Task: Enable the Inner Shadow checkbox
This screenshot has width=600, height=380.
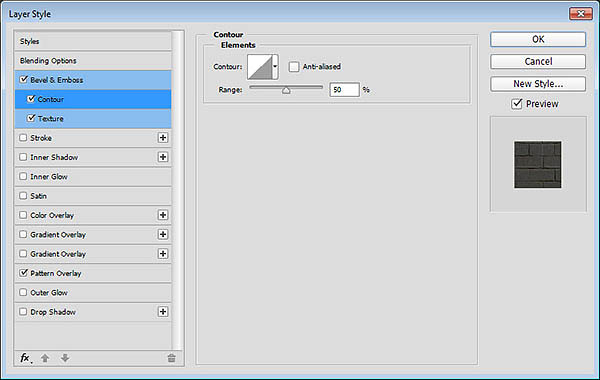Action: click(x=23, y=157)
